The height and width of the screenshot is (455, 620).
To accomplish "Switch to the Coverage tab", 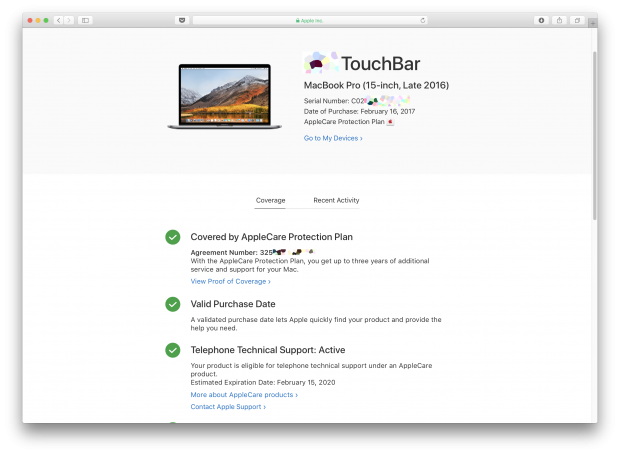I will pyautogui.click(x=270, y=200).
